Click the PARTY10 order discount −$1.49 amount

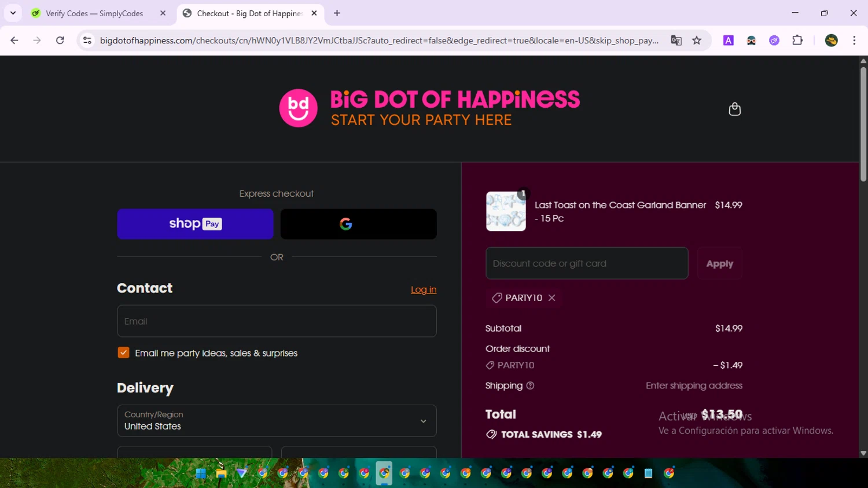coord(727,365)
